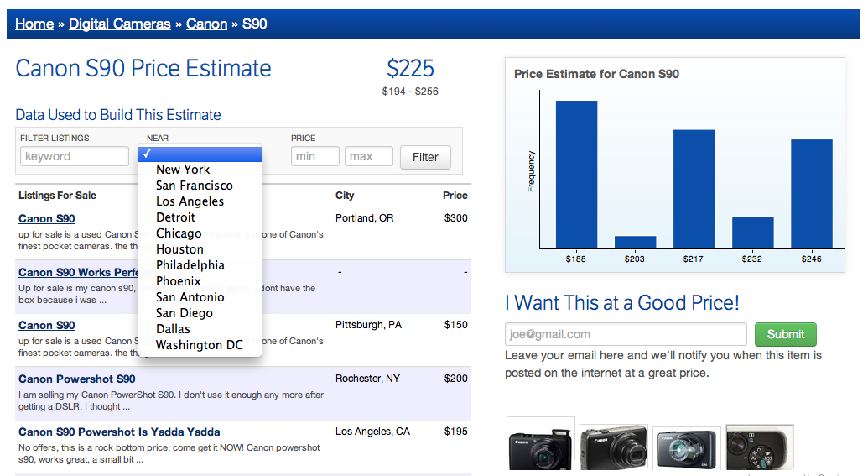Click the $188 bar in the chart

coord(576,175)
